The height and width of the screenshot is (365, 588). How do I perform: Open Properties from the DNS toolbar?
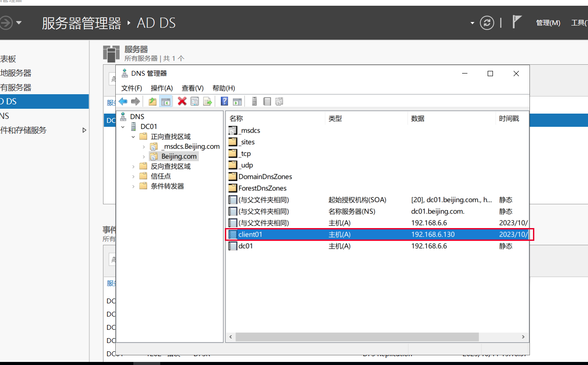click(195, 102)
